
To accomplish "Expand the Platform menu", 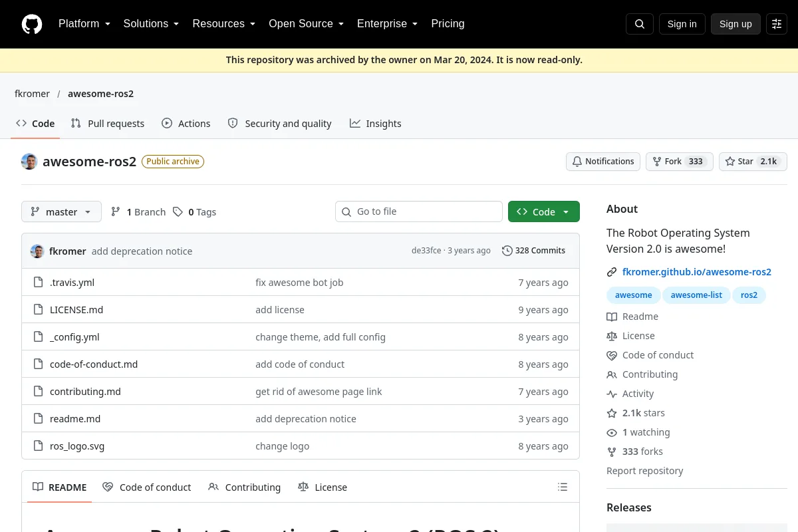I will 84,24.
